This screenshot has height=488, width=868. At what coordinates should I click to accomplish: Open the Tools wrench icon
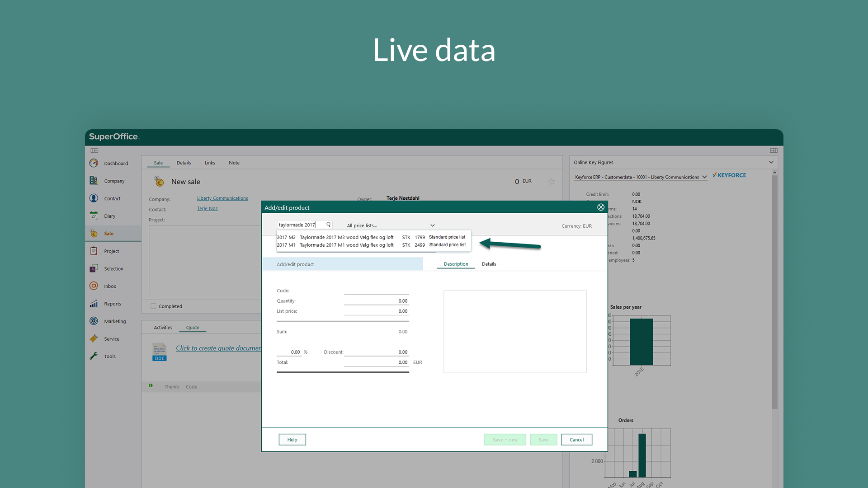coord(94,356)
